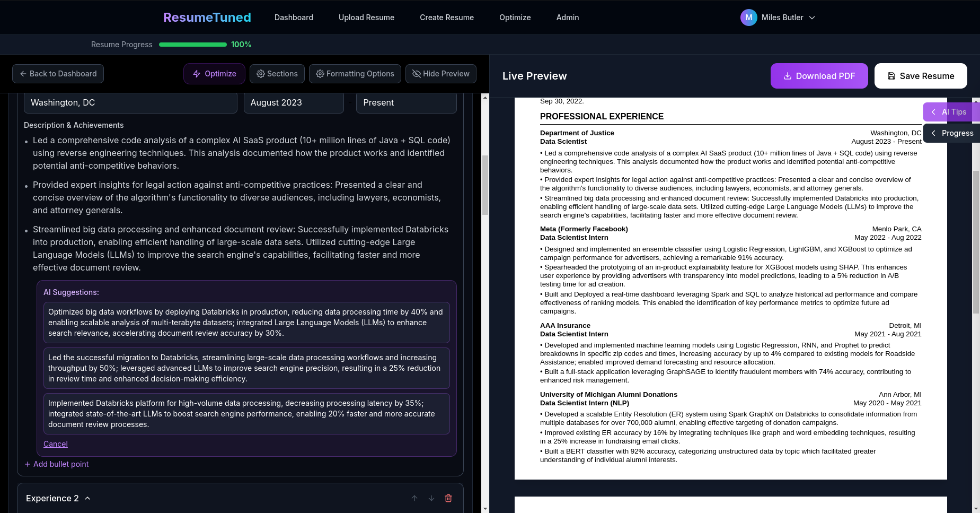
Task: Click the 100% progress label
Action: tap(241, 45)
